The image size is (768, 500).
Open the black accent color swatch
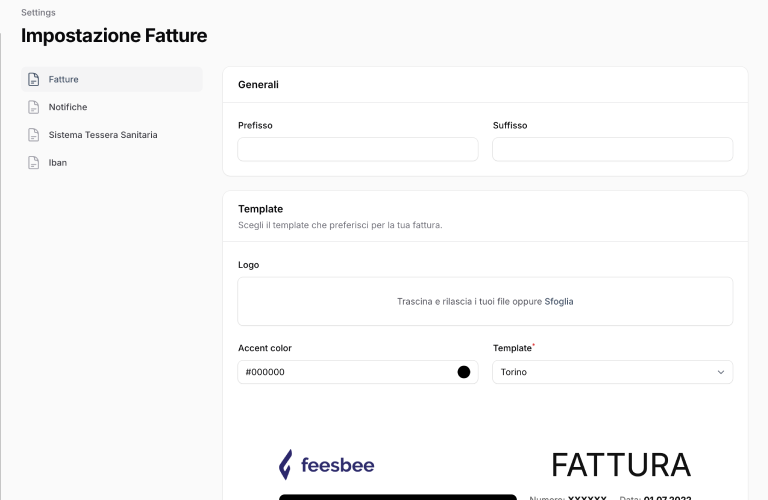coord(464,372)
